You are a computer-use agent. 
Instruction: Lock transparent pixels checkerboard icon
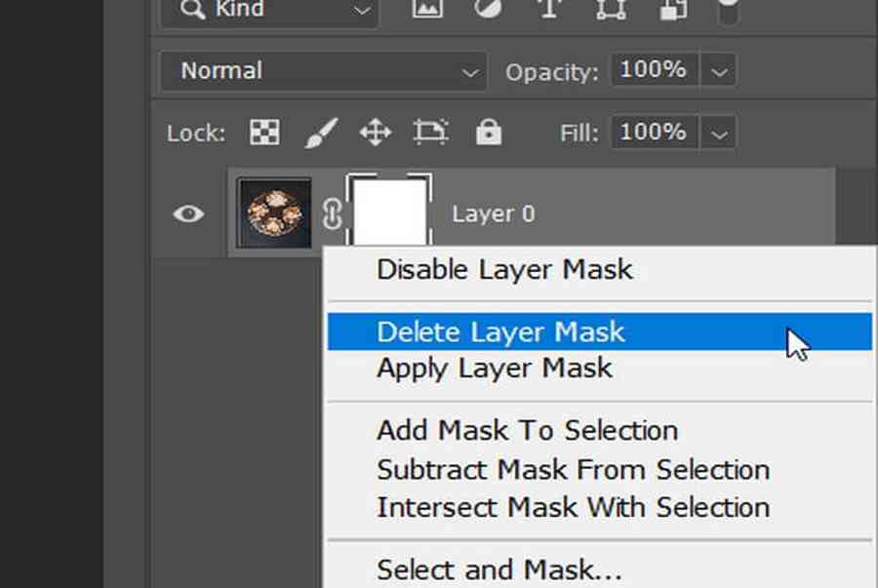point(264,133)
